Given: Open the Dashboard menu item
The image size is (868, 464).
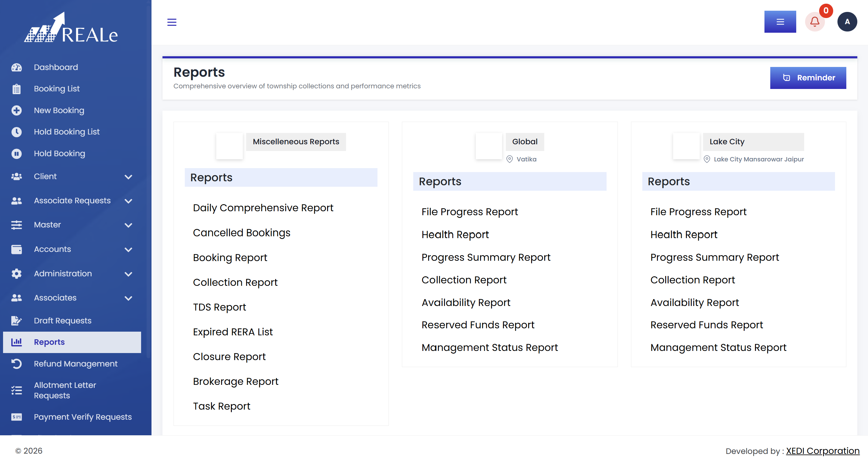Looking at the screenshot, I should pyautogui.click(x=72, y=68).
